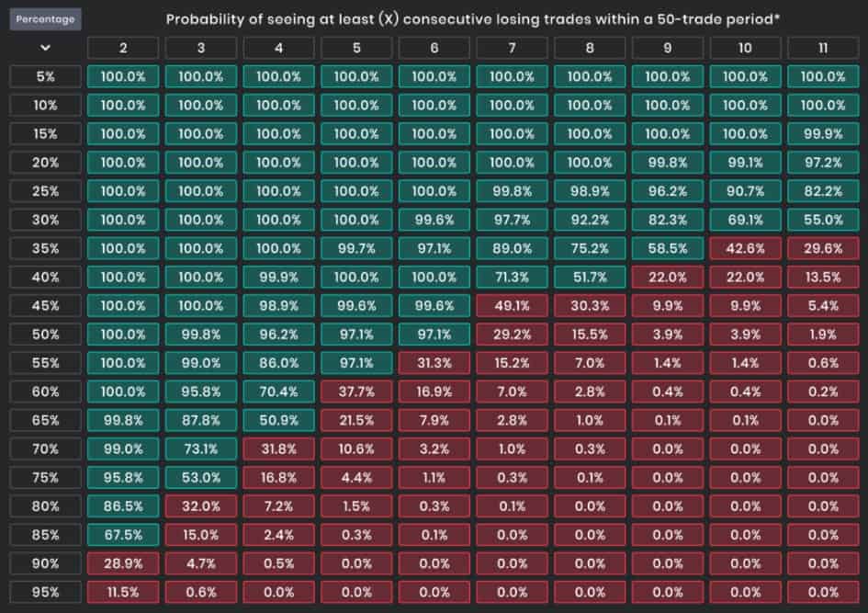Screen dimensions: 868x613
Task: Click the 55.0% cell in 30% row
Action: click(823, 220)
